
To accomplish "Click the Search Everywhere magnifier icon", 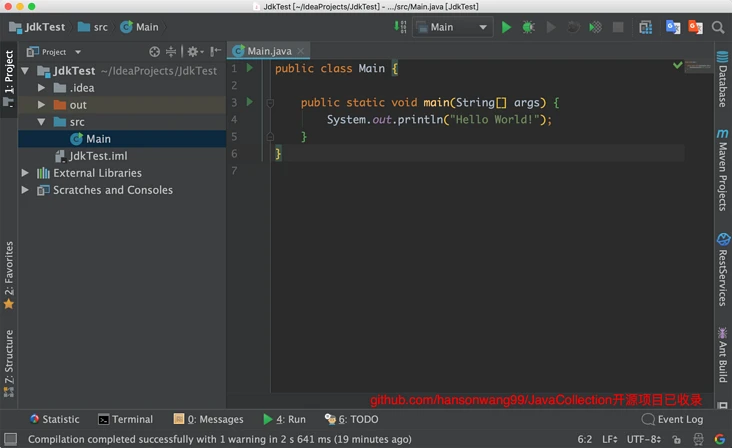I will (719, 27).
